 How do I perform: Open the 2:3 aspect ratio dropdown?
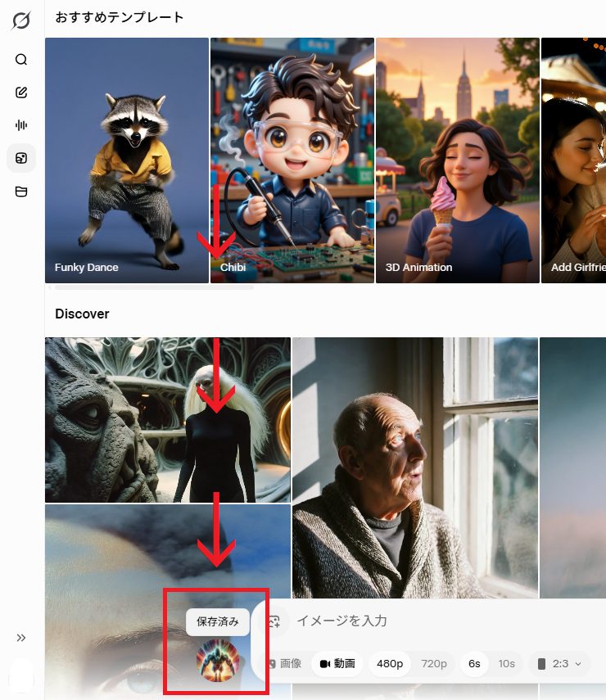[559, 664]
